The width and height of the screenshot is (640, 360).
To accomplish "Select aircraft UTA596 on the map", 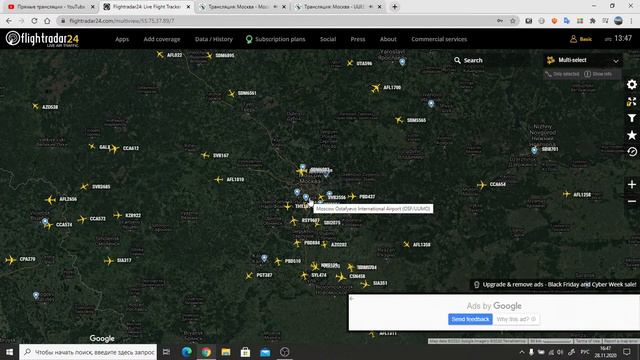I will (350, 63).
